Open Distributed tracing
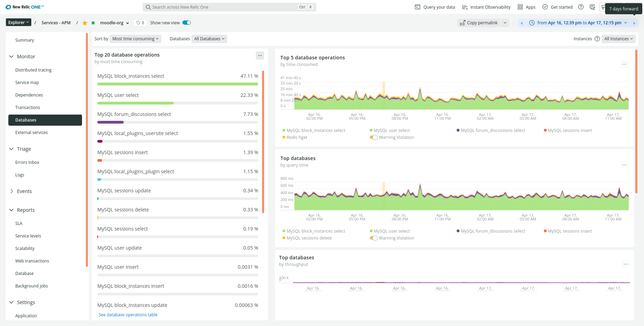644x326 pixels. click(33, 70)
